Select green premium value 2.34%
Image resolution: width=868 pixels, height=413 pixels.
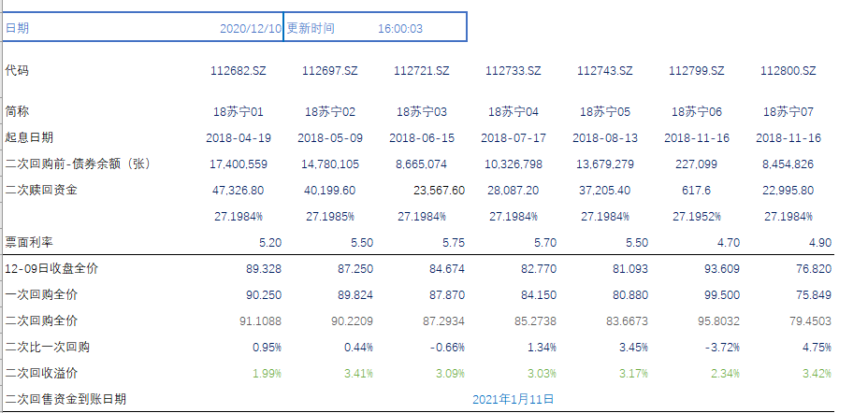click(x=725, y=373)
